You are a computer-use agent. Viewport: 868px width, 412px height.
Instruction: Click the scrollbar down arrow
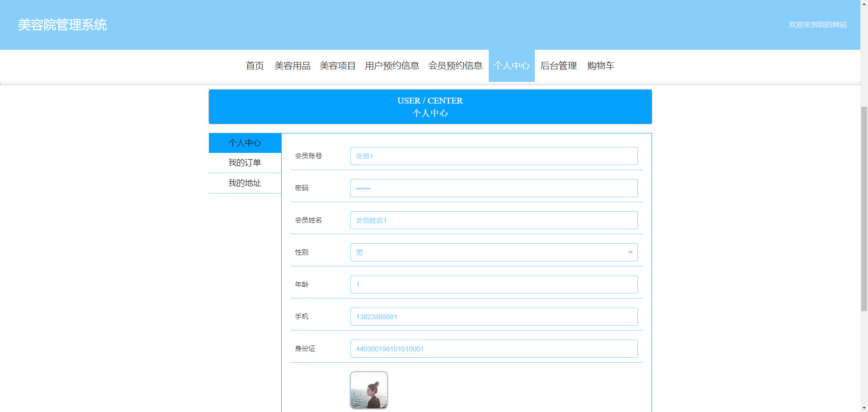[x=864, y=408]
